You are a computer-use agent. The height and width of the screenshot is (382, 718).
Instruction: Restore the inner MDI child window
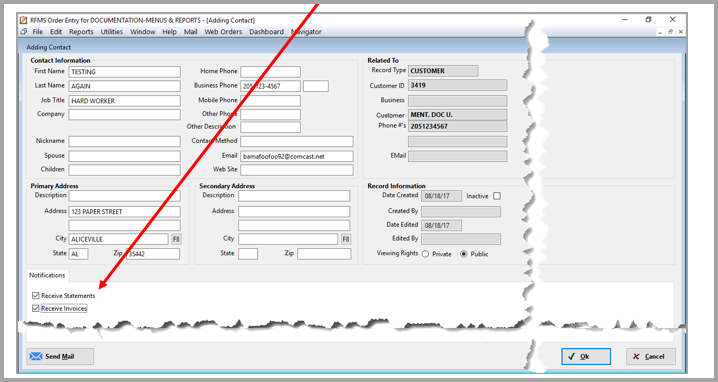(670, 32)
